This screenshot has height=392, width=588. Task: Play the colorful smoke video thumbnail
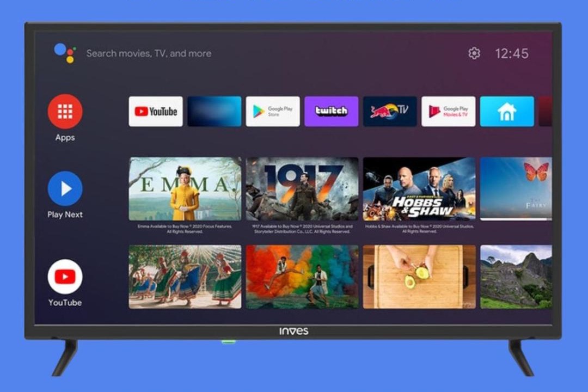[x=302, y=277]
